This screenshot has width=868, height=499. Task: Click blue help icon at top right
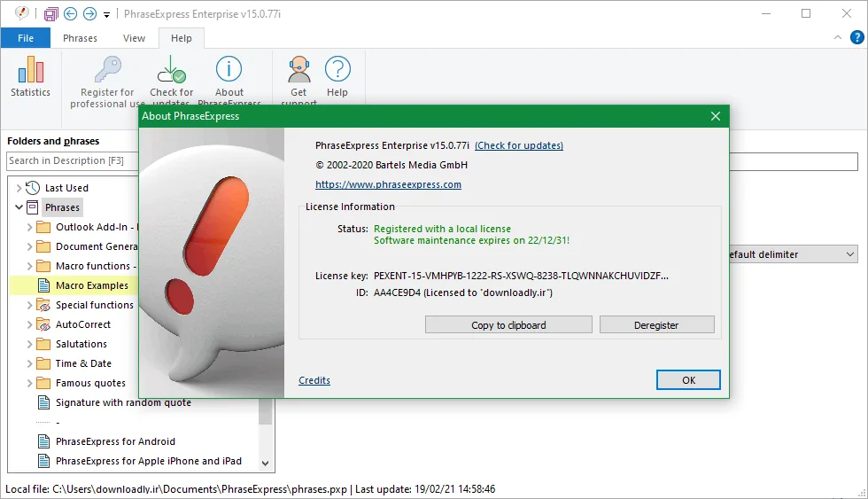[857, 37]
